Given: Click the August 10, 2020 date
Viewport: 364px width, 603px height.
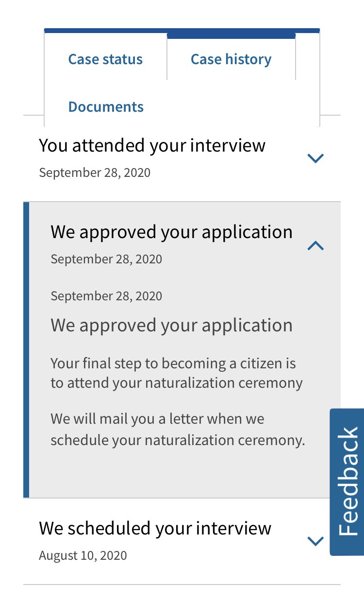Looking at the screenshot, I should click(83, 555).
